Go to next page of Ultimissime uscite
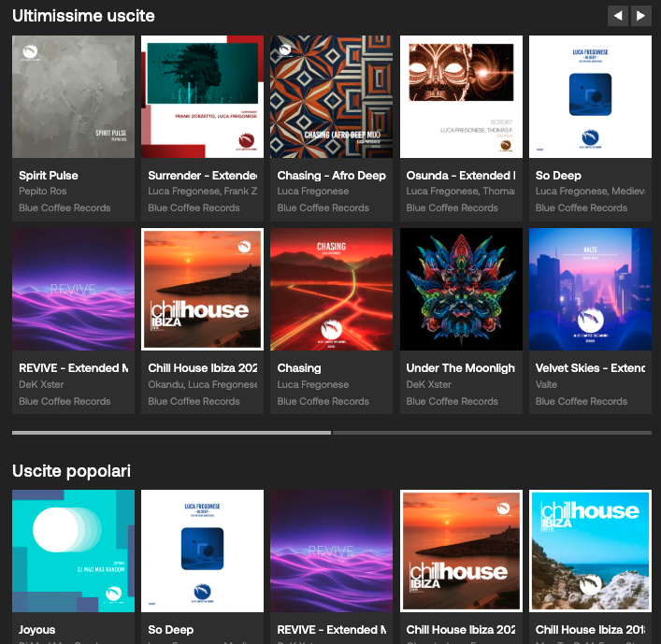Viewport: 661px width, 644px height. [640, 16]
